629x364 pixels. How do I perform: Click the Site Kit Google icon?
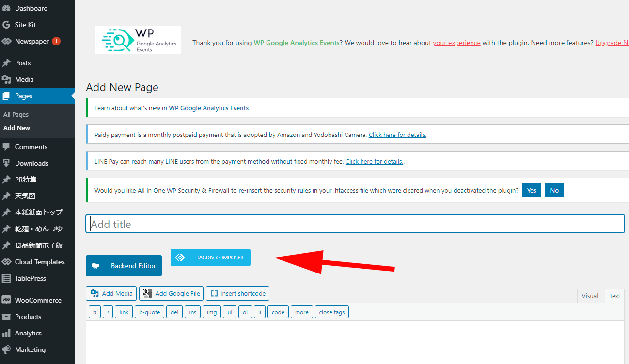coord(6,25)
